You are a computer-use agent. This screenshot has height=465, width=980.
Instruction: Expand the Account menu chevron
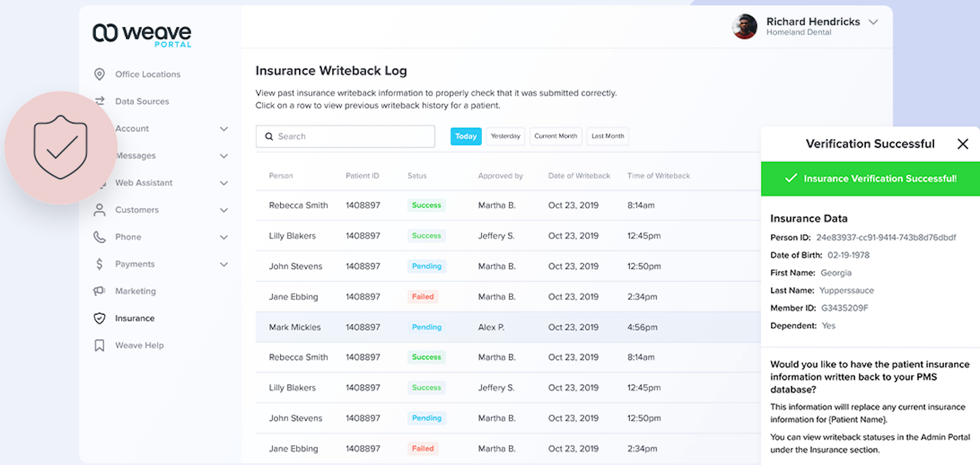(x=224, y=129)
